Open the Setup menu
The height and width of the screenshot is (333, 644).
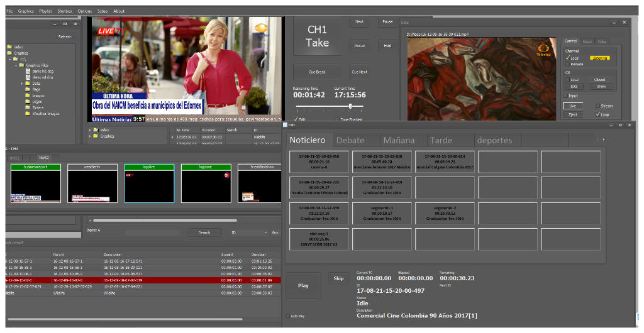103,11
